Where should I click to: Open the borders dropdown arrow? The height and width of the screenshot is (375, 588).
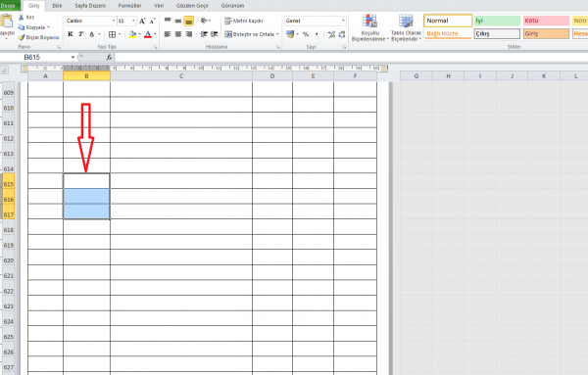click(120, 34)
